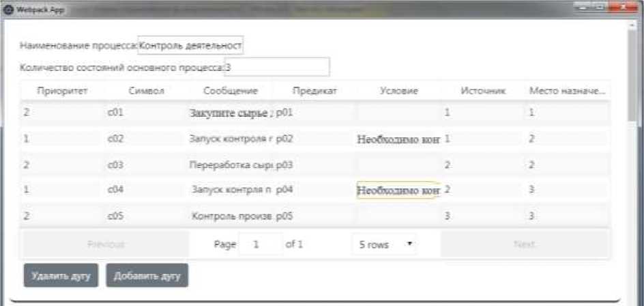The height and width of the screenshot is (306, 644).
Task: Click the destination cell in row c05
Action: [x=567, y=216]
